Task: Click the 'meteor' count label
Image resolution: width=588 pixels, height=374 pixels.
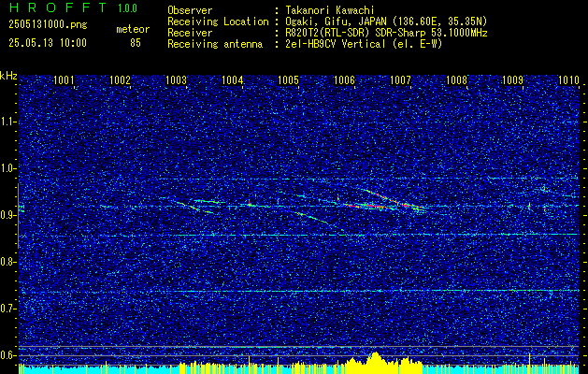Action: 133,29
